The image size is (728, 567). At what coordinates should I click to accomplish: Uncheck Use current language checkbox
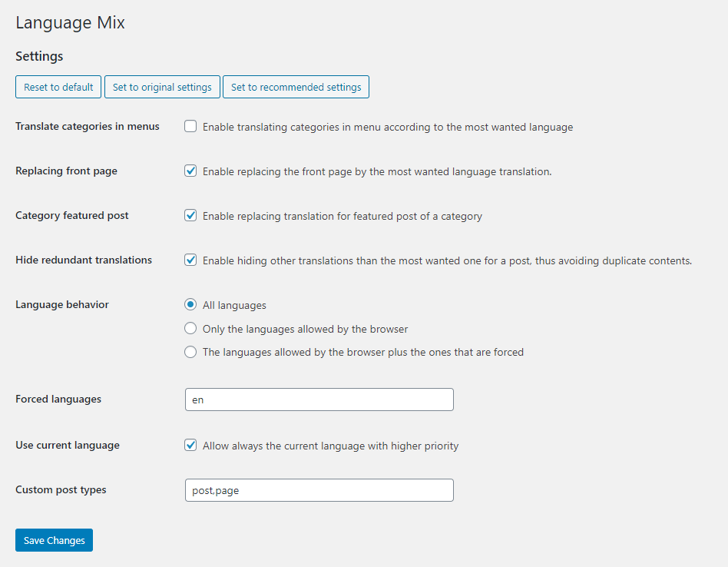click(x=190, y=445)
